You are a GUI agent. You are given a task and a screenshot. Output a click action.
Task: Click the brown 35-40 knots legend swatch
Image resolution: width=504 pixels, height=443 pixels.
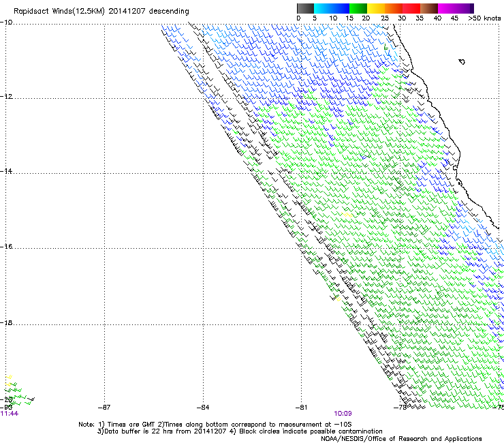[x=429, y=8]
